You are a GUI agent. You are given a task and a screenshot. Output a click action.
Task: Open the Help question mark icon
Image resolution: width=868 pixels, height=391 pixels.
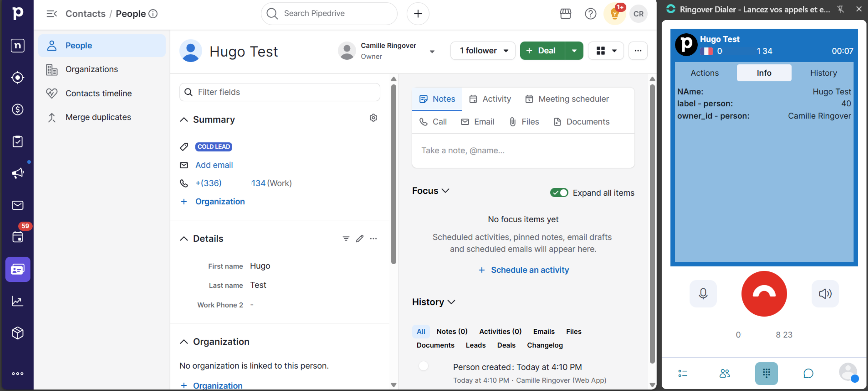coord(590,14)
